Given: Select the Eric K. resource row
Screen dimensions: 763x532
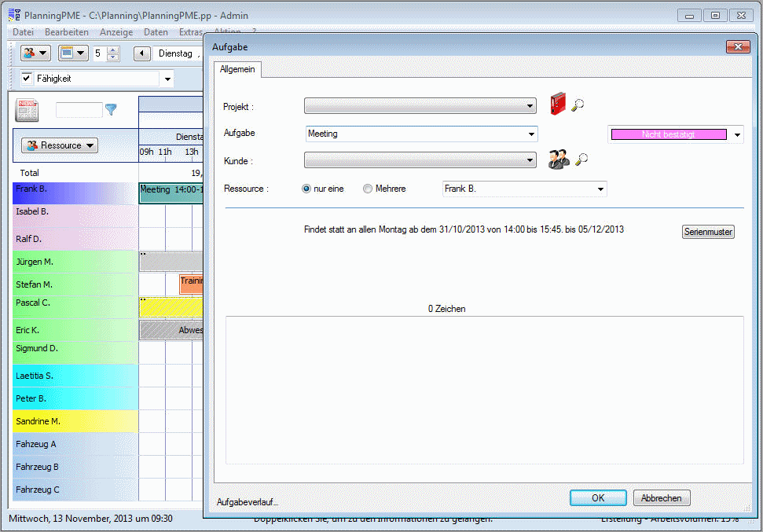Looking at the screenshot, I should 75,330.
